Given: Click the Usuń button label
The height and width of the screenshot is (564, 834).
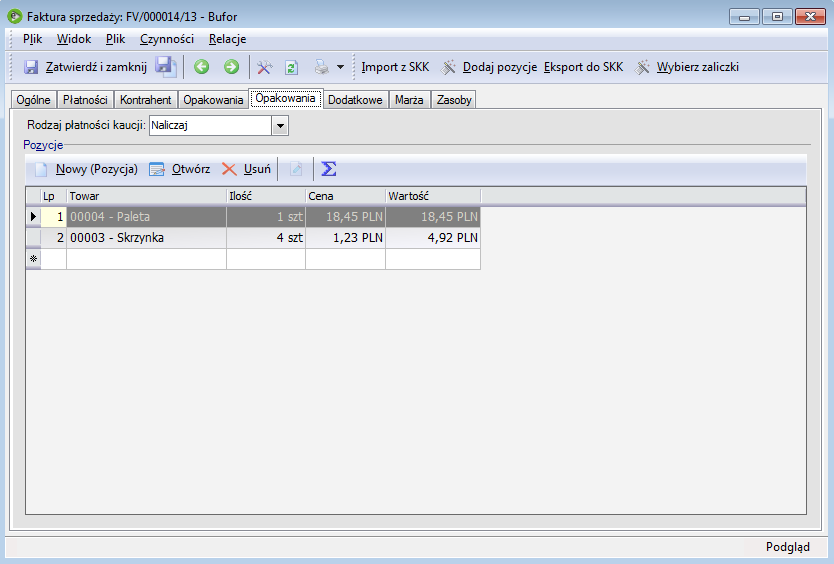Looking at the screenshot, I should 257,169.
